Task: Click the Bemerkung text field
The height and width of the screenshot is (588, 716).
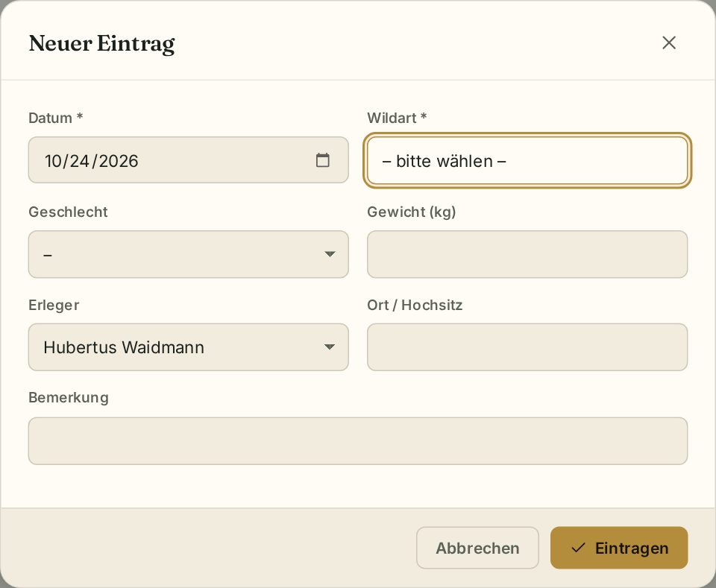Action: [357, 441]
